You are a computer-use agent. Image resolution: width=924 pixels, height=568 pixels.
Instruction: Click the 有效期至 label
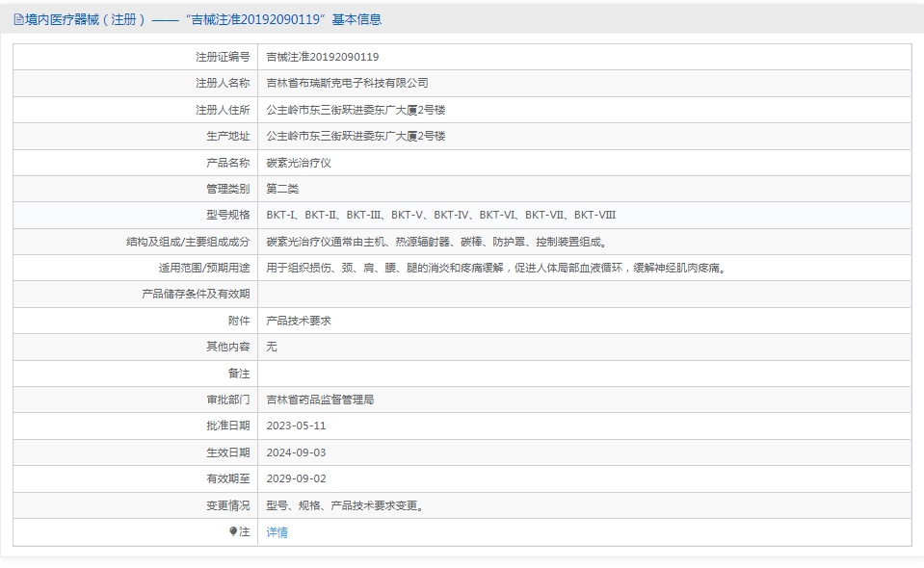(x=228, y=478)
